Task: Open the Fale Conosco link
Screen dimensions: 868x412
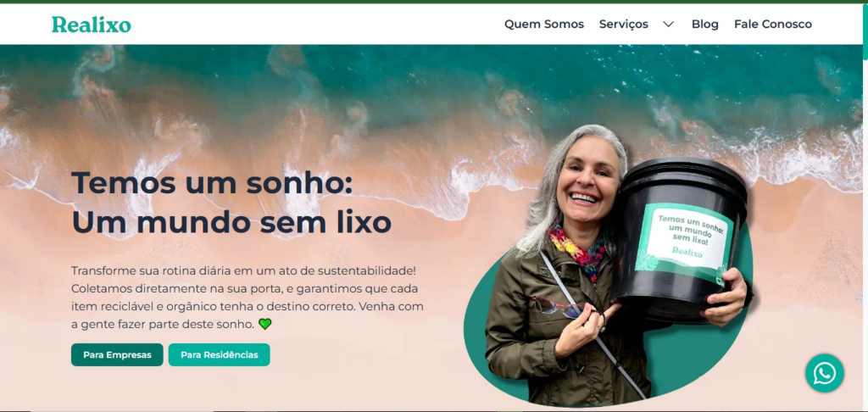Action: [x=773, y=25]
